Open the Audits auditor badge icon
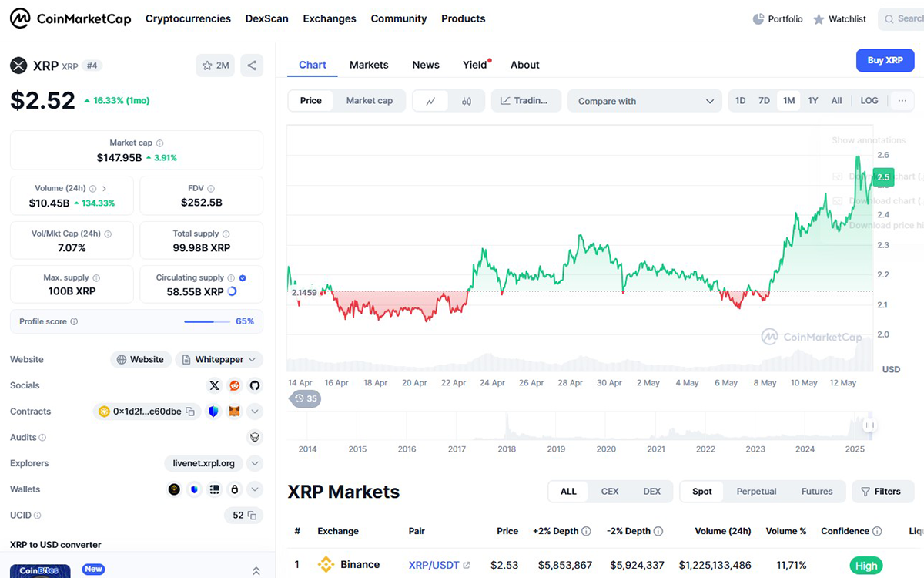 255,437
